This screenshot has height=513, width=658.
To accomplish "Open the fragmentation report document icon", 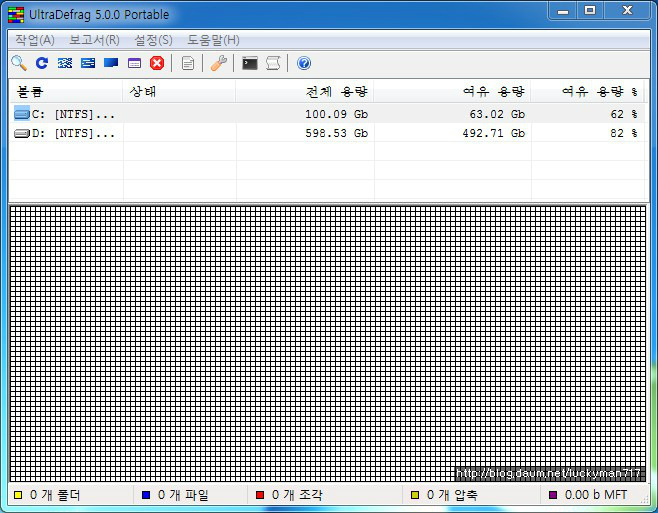I will [188, 63].
